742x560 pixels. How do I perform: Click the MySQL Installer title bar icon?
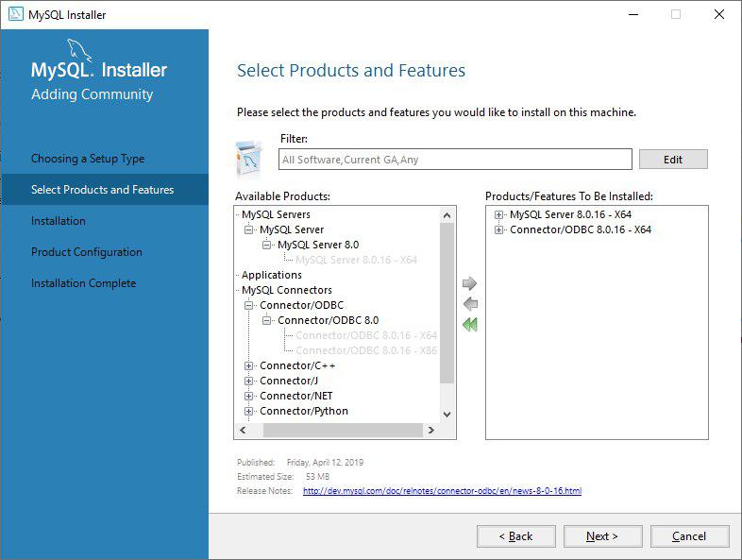16,14
